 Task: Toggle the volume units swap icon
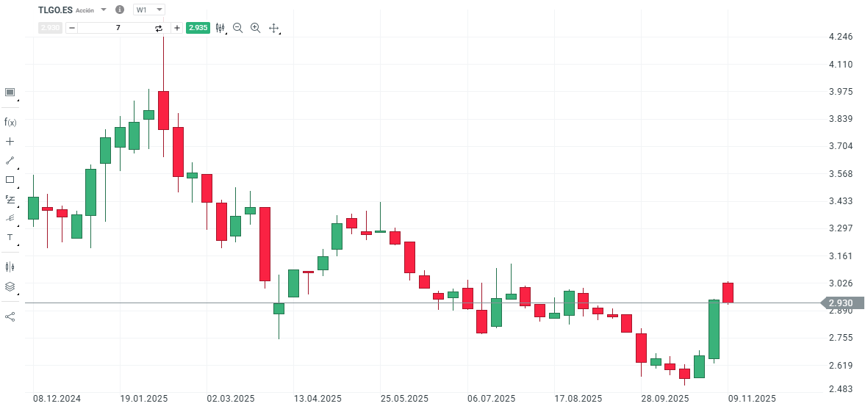pos(159,28)
